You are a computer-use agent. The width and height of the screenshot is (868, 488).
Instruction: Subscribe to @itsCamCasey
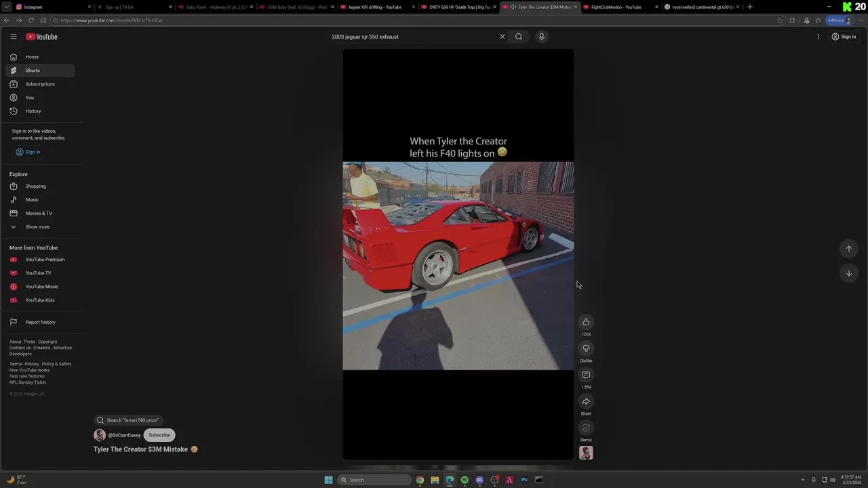tap(159, 435)
